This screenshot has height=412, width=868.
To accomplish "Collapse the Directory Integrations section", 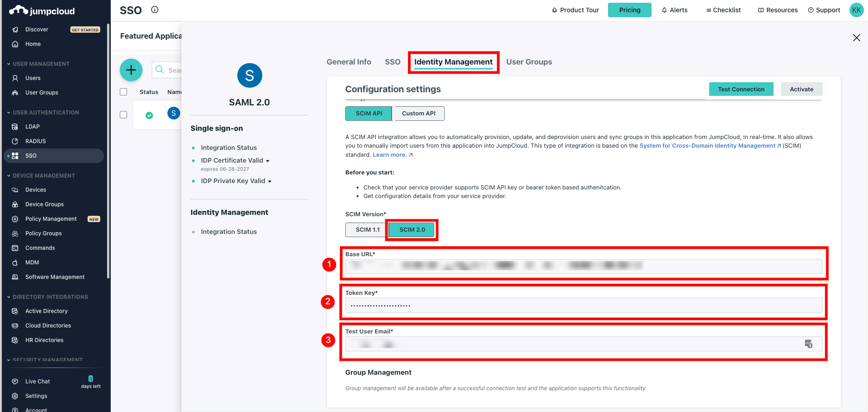I will pos(9,297).
